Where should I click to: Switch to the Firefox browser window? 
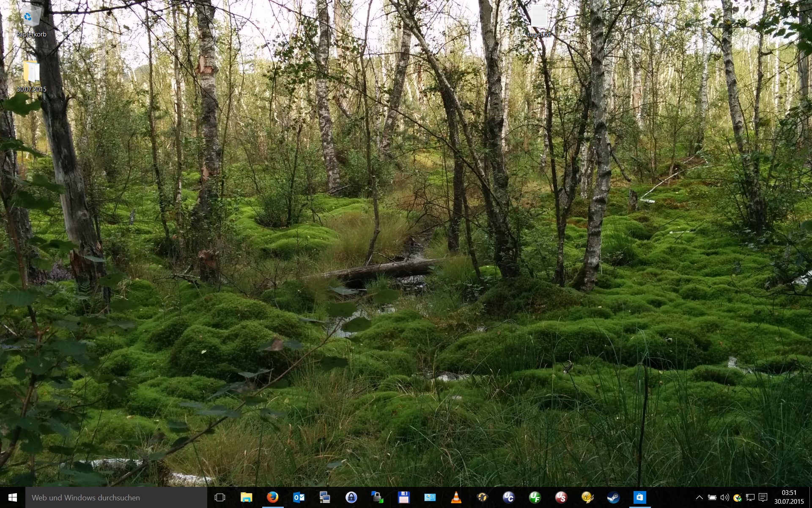tap(272, 497)
